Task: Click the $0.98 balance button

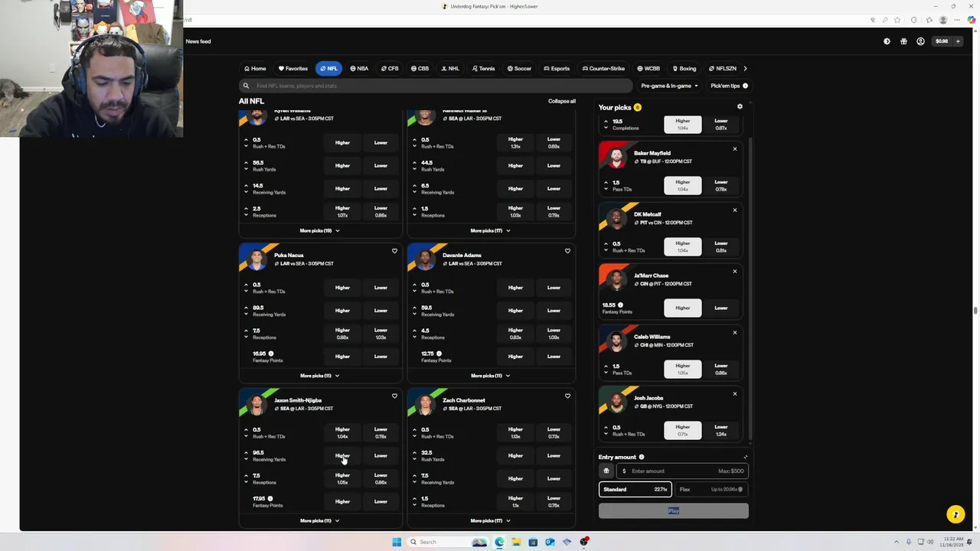Action: [942, 41]
